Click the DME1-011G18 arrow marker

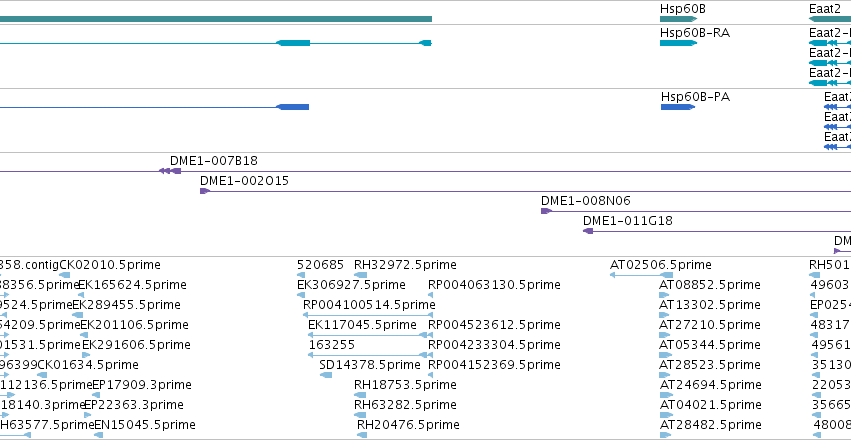[588, 231]
